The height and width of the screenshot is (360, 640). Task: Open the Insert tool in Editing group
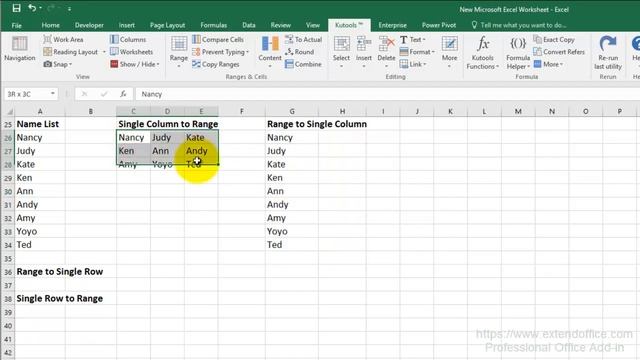point(364,51)
